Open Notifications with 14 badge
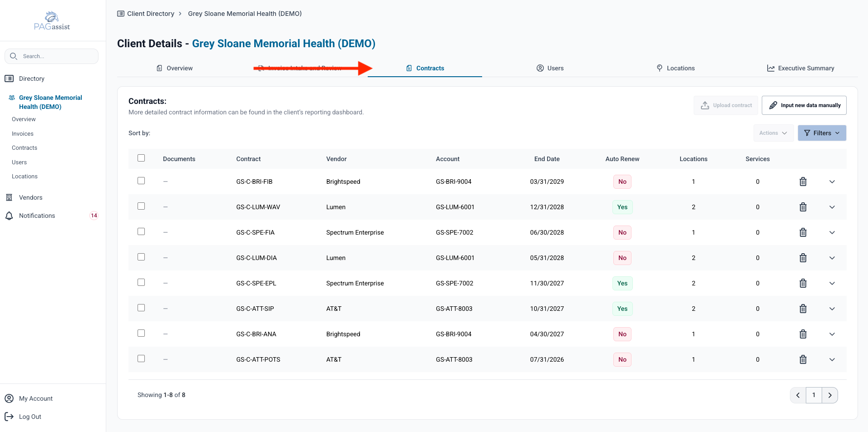The height and width of the screenshot is (432, 868). click(52, 216)
